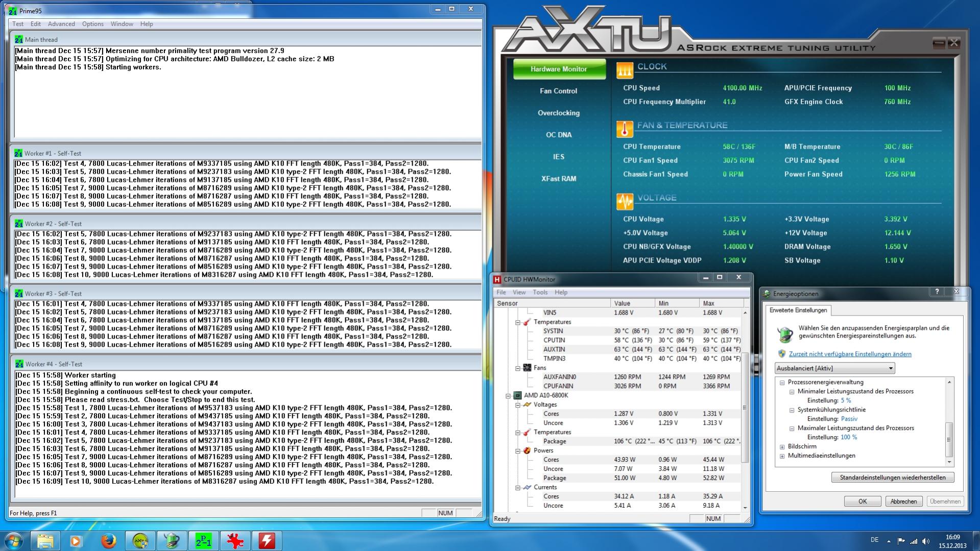Click the Hardware Monitor button in AXTU

[559, 69]
